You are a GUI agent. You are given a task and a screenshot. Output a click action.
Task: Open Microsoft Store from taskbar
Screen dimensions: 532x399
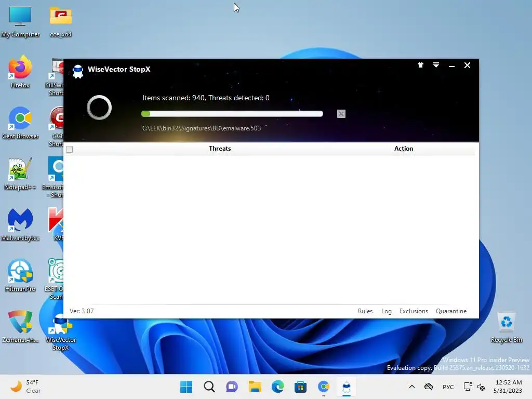click(x=301, y=387)
